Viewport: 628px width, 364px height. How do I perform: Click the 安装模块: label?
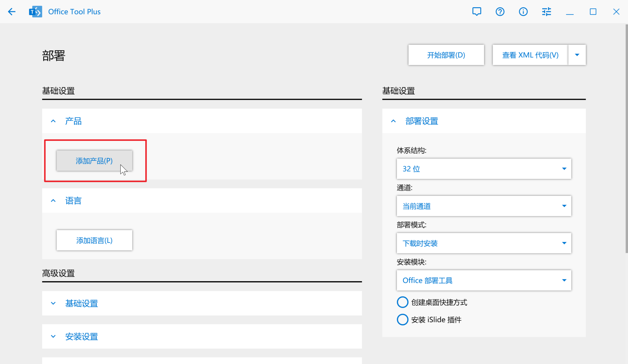click(411, 262)
